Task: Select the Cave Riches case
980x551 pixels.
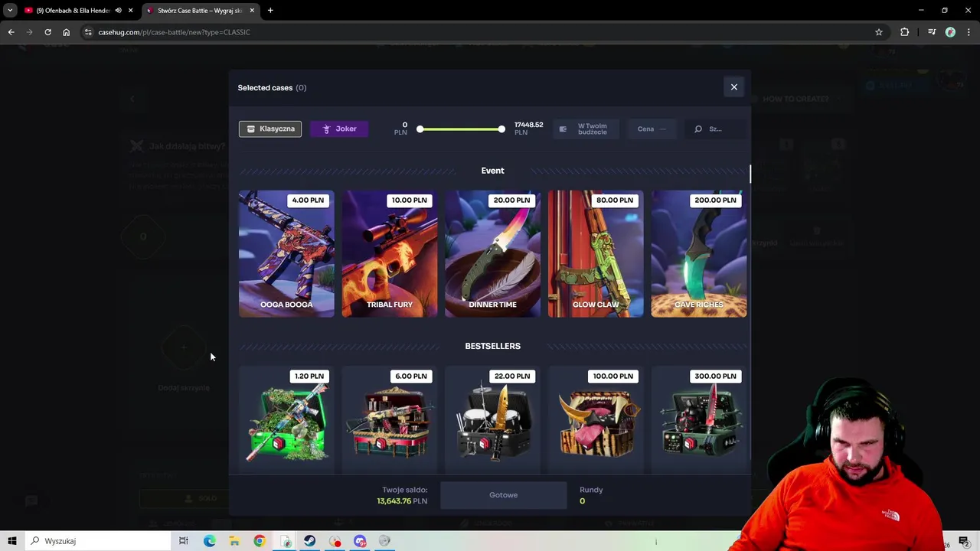Action: click(699, 253)
